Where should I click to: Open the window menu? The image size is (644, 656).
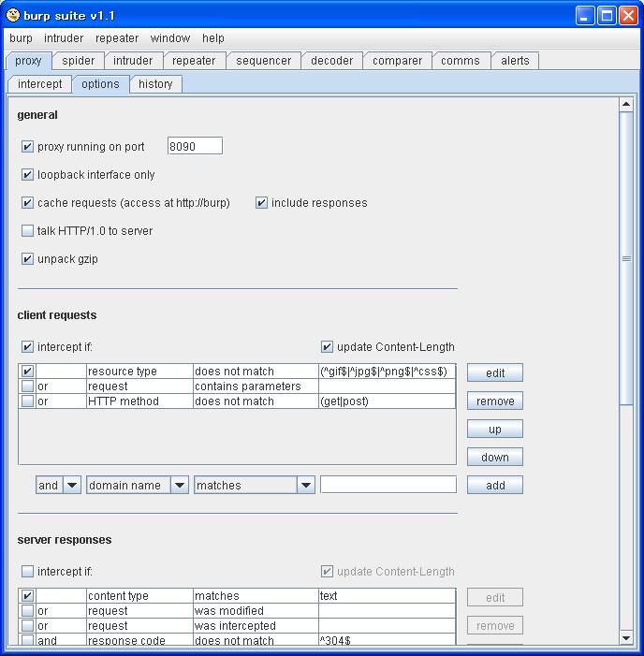(x=169, y=38)
